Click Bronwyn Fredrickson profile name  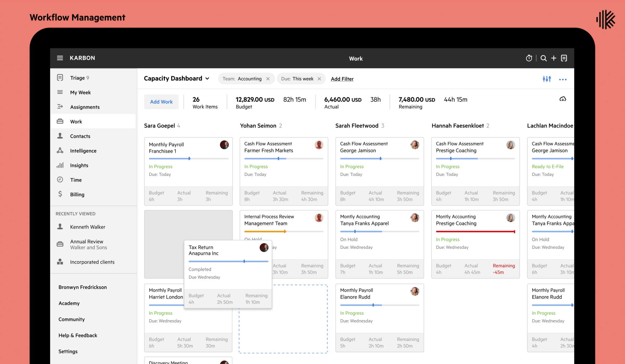[x=83, y=287]
